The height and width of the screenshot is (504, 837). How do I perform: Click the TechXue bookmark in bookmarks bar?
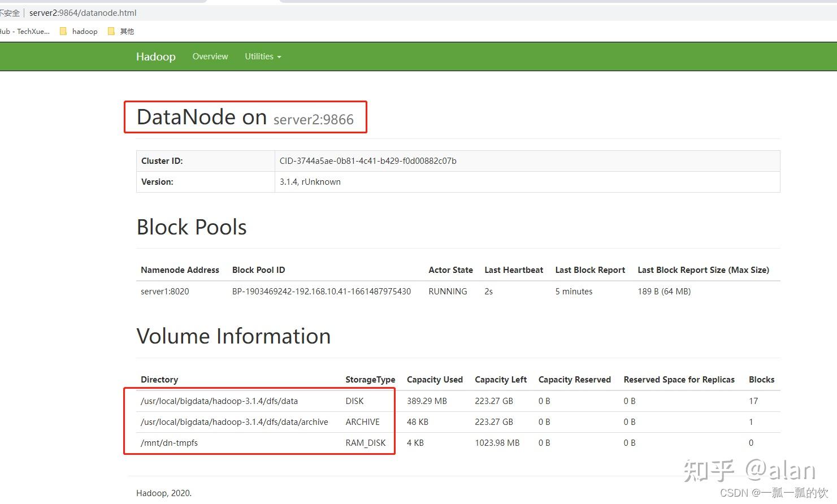(25, 32)
